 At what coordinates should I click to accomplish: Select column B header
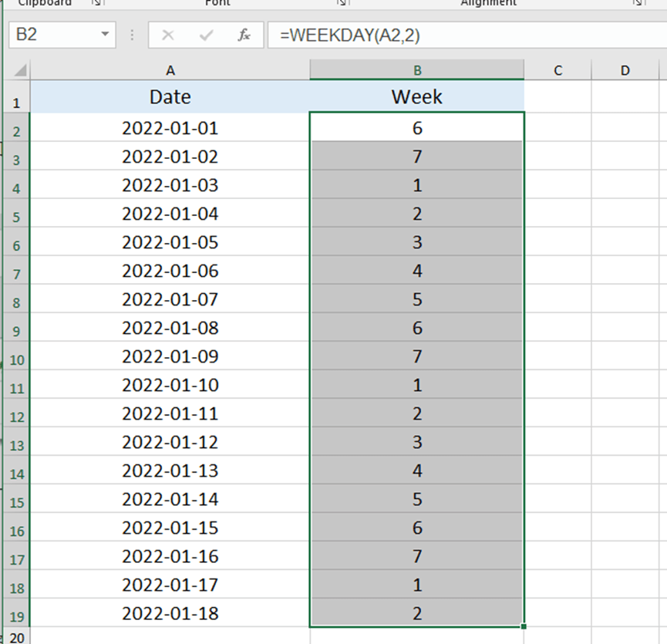coord(417,70)
